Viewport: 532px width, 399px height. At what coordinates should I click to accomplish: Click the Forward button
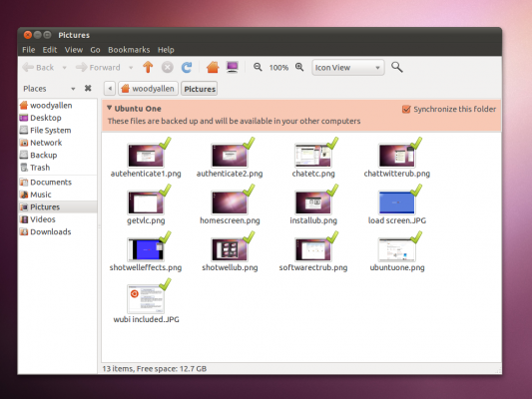point(98,68)
